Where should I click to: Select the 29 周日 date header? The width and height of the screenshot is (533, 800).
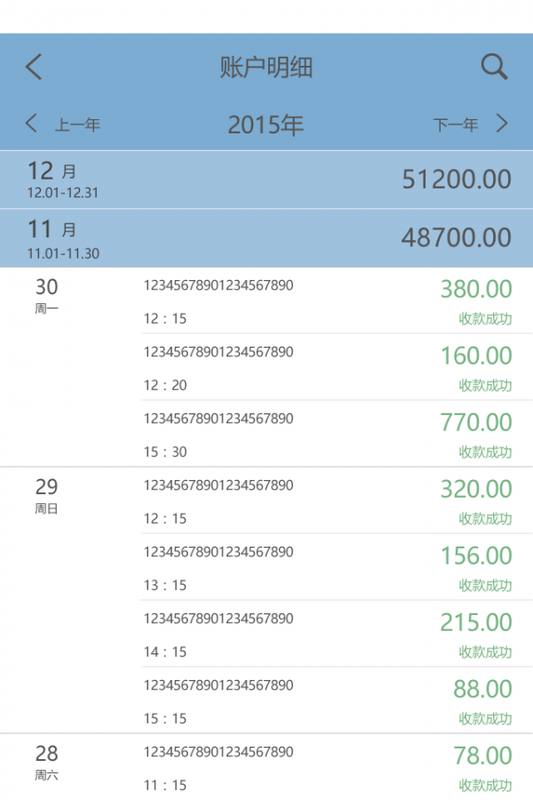46,495
